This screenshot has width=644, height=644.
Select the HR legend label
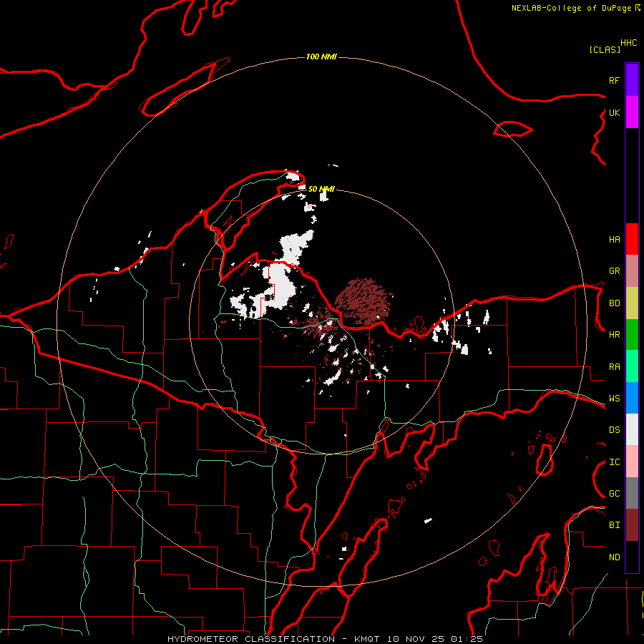pos(615,335)
